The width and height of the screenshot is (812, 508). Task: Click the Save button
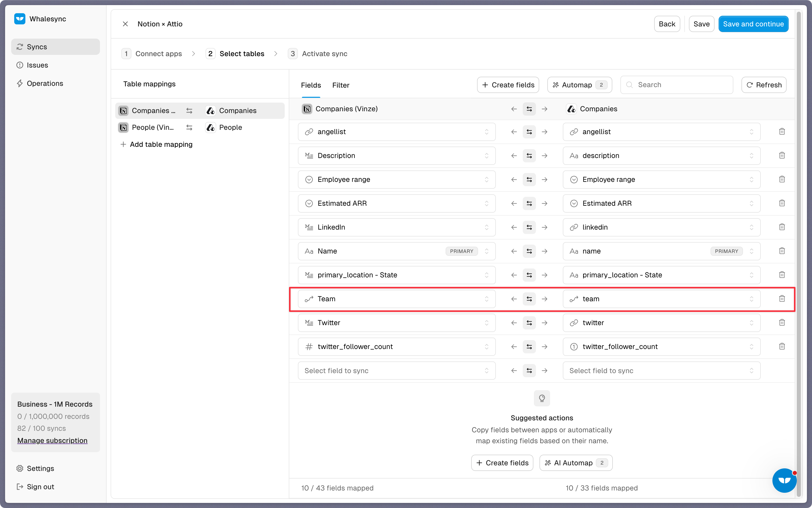[701, 24]
